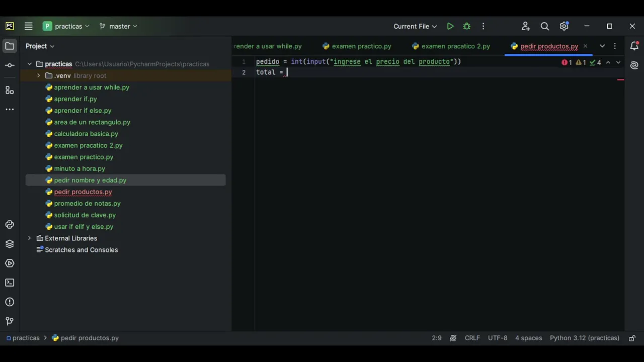Click practicas breadcrumb in navigation bar
This screenshot has width=644, height=362.
click(26, 338)
